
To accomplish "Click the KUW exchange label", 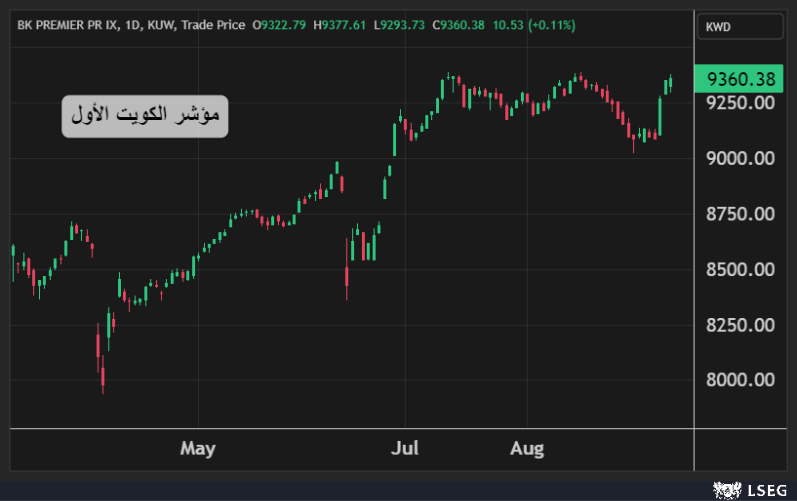I will click(x=158, y=25).
